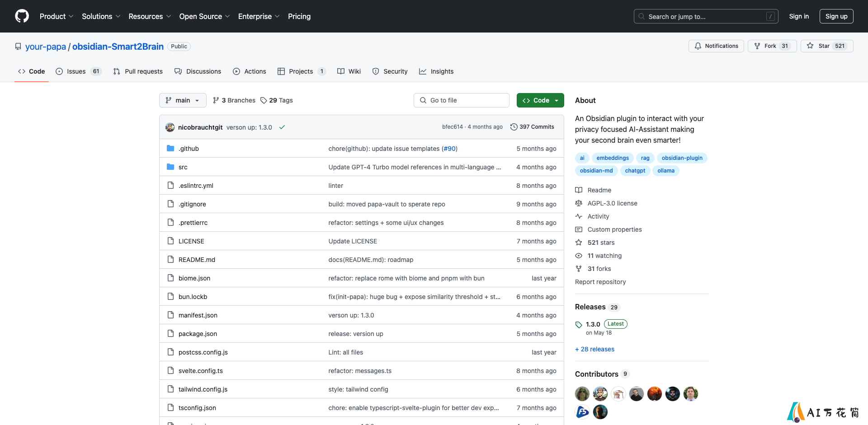Expand the Resources menu
The width and height of the screenshot is (868, 425).
click(150, 16)
